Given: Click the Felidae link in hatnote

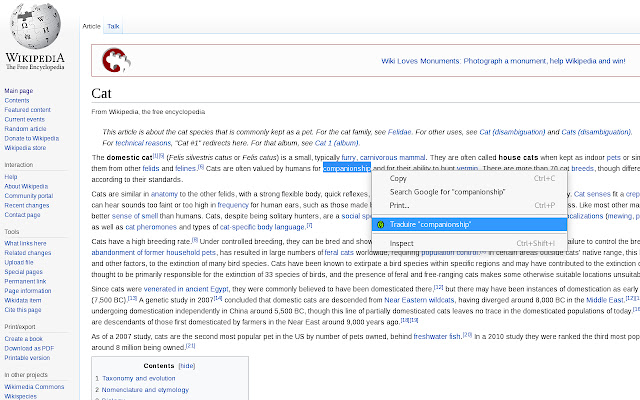Looking at the screenshot, I should coord(399,132).
